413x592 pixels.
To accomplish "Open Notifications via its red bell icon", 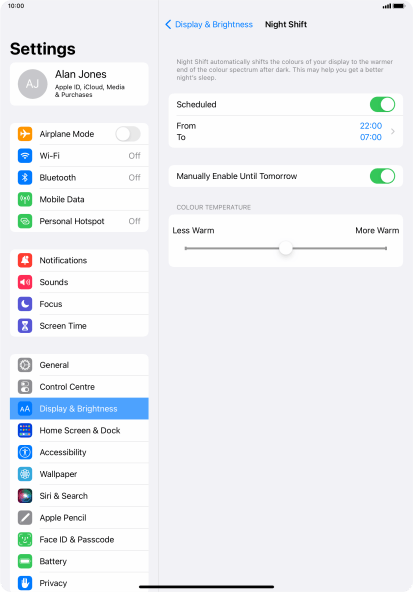I will click(x=25, y=260).
